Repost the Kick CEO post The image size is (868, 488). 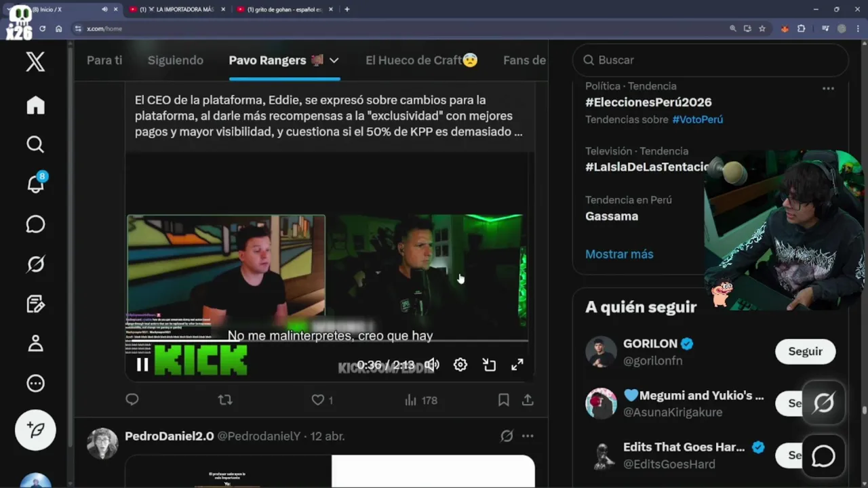[225, 400]
